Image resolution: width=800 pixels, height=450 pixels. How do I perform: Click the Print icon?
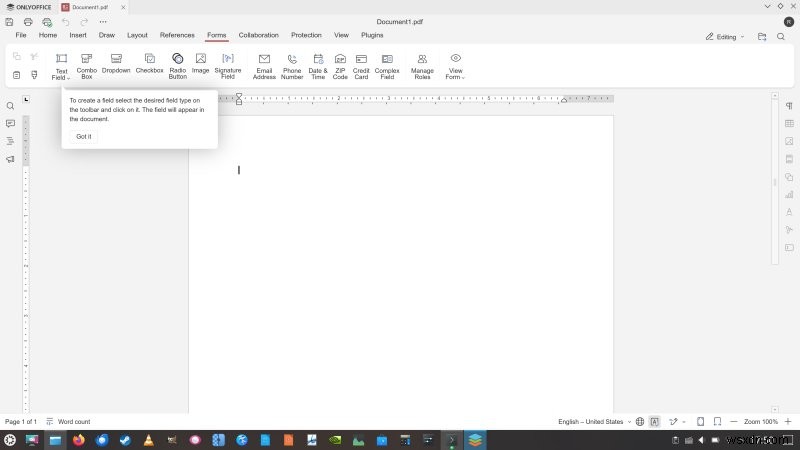28,22
